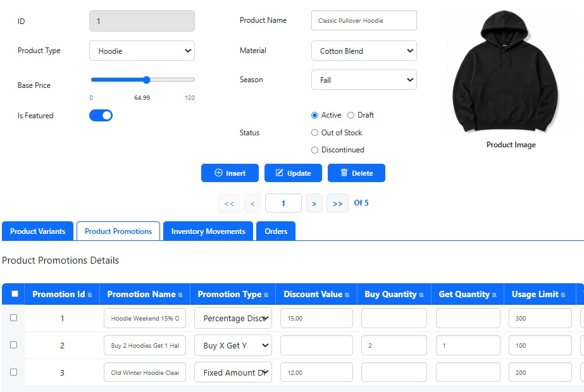The width and height of the screenshot is (584, 392).
Task: Edit the 'Hoodie Weekend 15%' promotion name field
Action: [x=145, y=318]
